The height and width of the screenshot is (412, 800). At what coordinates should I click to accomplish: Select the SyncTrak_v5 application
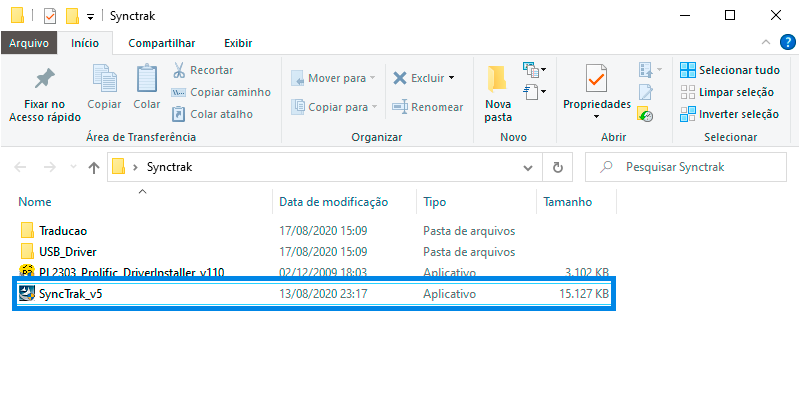point(314,294)
